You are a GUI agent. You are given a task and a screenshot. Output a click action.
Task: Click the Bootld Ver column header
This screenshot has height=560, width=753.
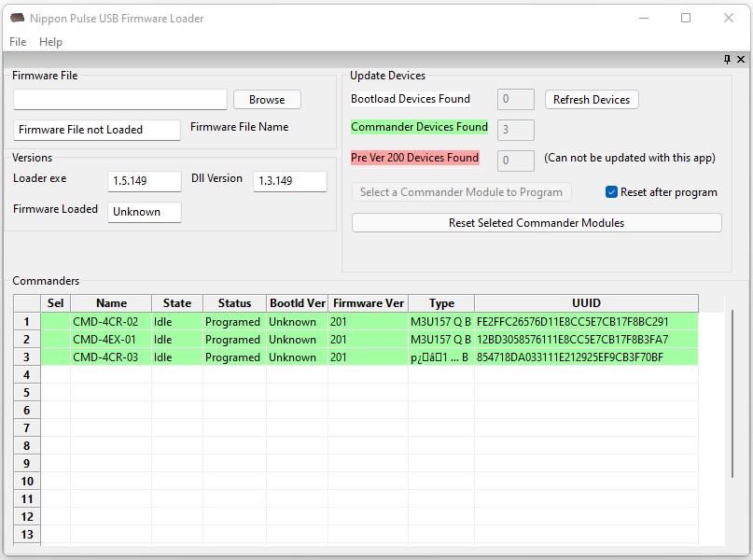coord(298,303)
